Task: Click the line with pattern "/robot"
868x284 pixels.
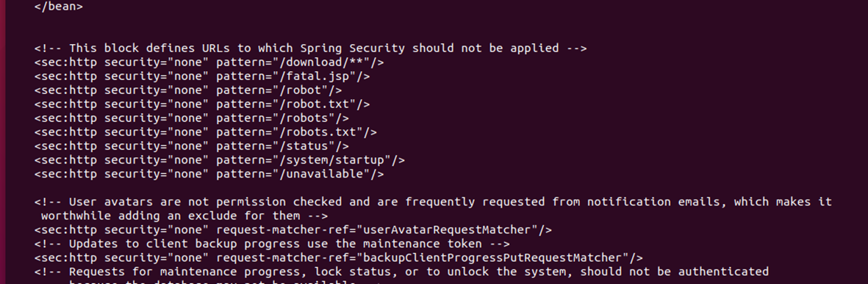Action: click(x=188, y=90)
